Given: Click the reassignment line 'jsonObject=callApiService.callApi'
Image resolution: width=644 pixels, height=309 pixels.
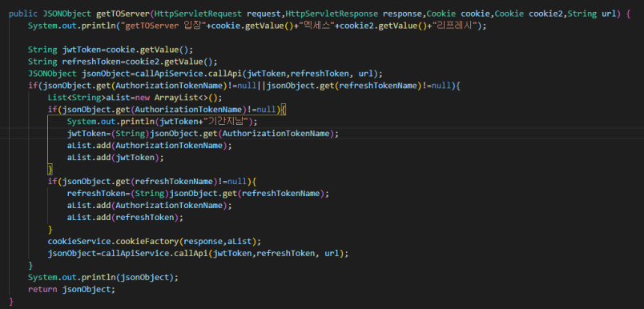Looking at the screenshot, I should [198, 253].
